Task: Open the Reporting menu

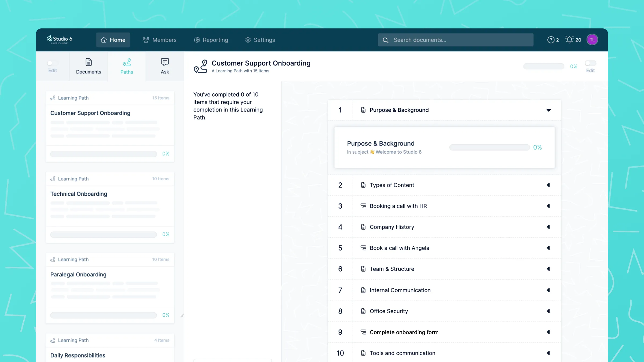Action: click(211, 40)
